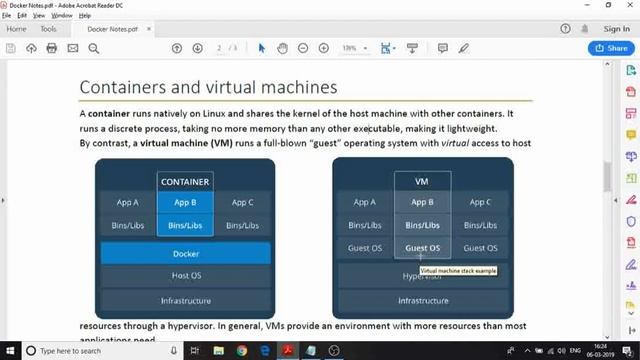Click the Hypervisor block in VM diagram

[423, 276]
